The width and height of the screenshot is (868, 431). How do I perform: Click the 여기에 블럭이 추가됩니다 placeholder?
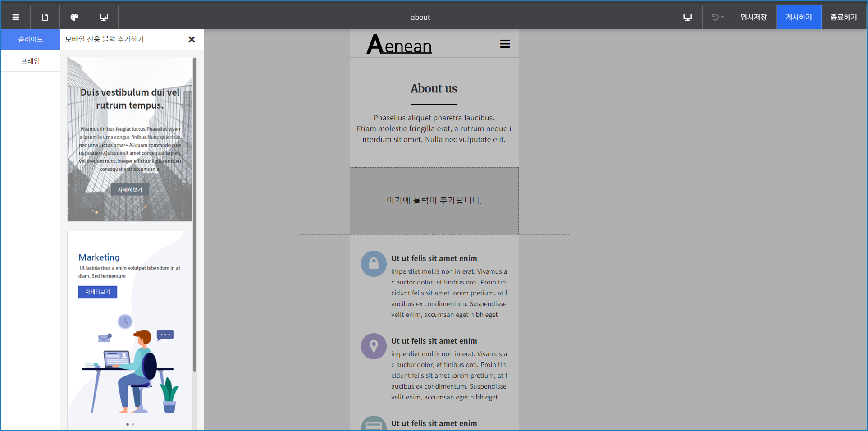(434, 201)
